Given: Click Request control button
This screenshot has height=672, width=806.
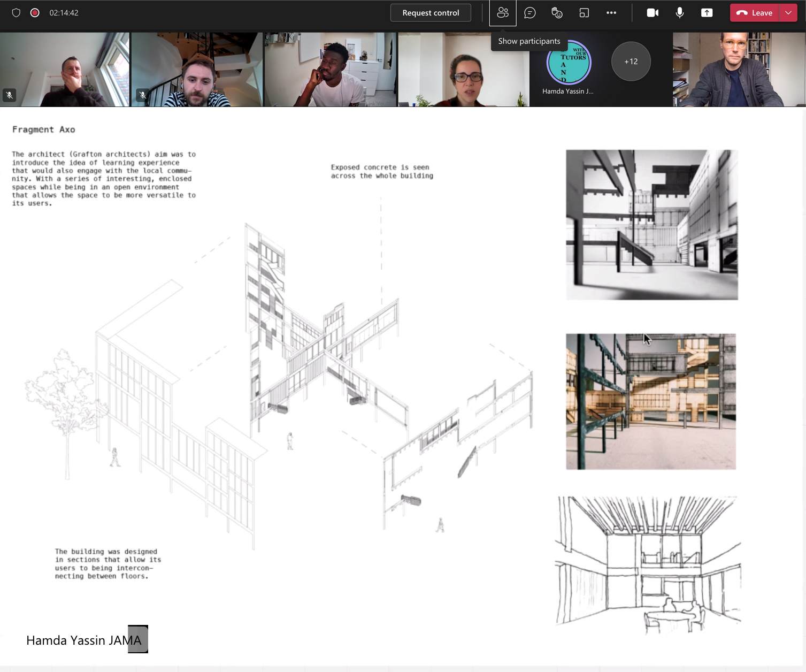Looking at the screenshot, I should [x=431, y=13].
